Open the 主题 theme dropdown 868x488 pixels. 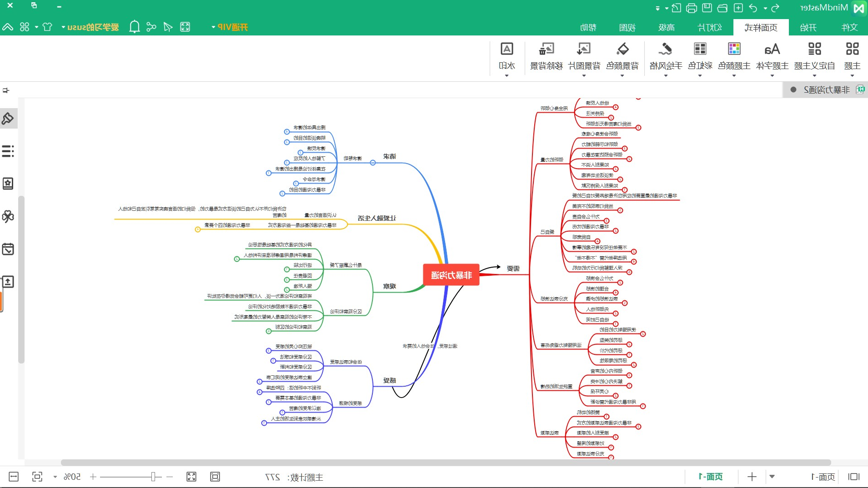[x=852, y=59]
